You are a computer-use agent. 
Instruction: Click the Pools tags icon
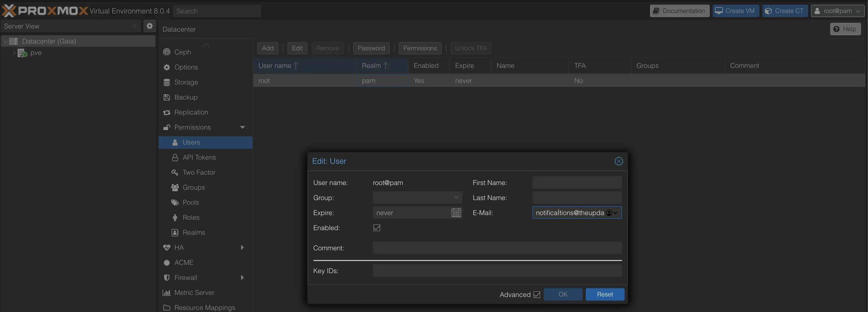click(x=175, y=202)
